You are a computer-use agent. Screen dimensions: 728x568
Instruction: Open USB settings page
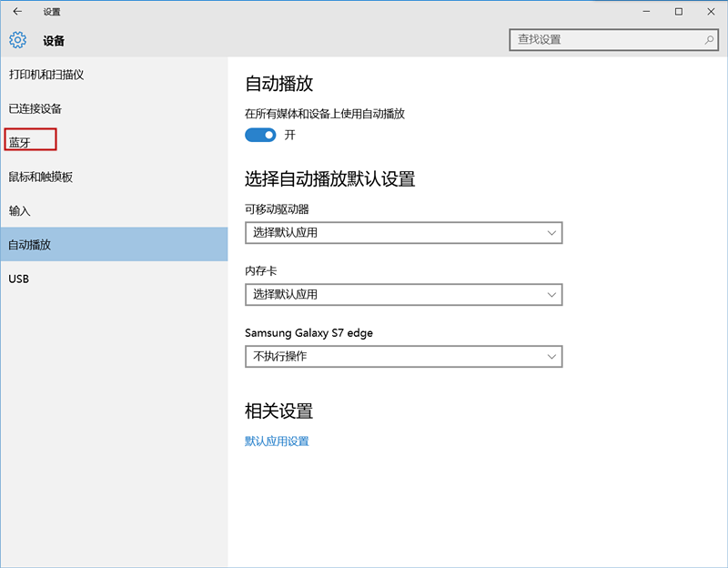114,279
